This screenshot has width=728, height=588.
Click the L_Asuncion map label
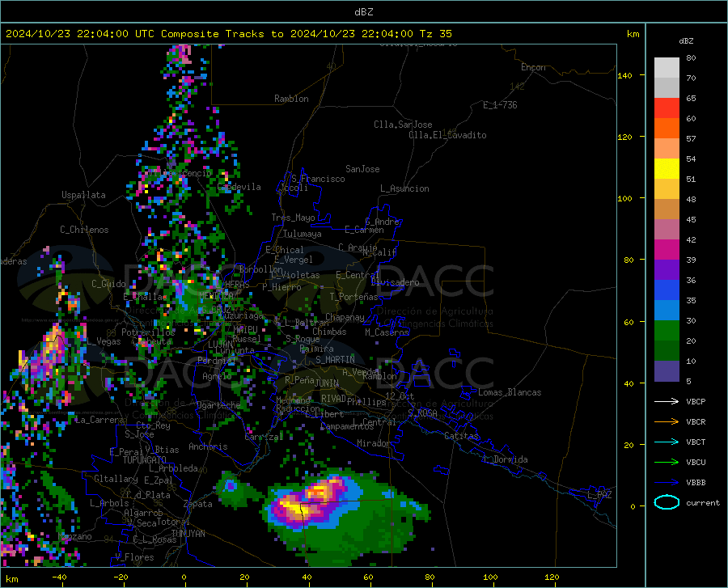tap(404, 188)
